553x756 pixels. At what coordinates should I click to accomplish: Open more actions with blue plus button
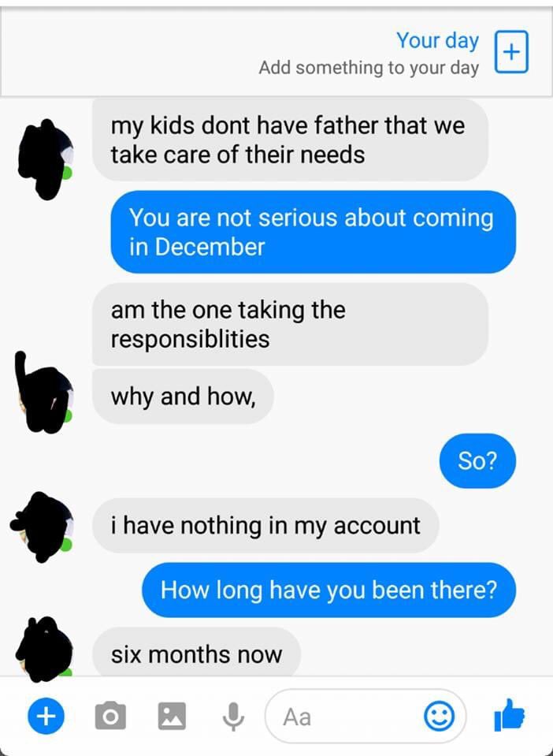pyautogui.click(x=46, y=716)
